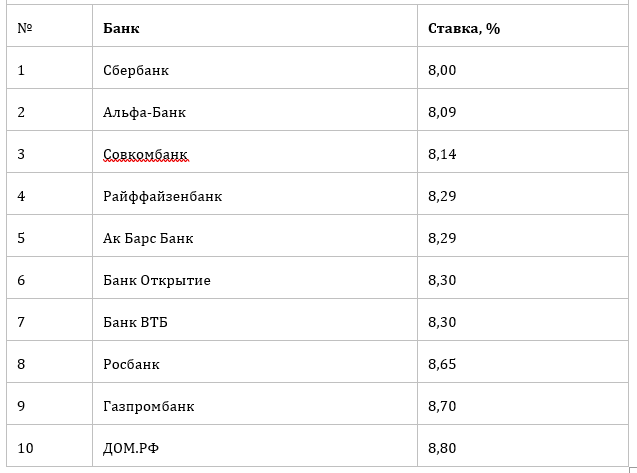
Task: Click the Банк ВТБ cell
Action: pos(135,322)
